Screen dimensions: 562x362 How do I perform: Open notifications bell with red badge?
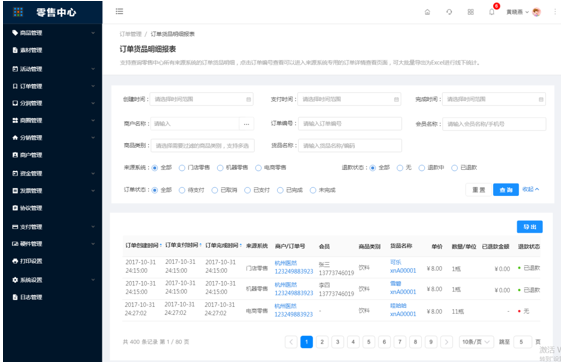(492, 12)
